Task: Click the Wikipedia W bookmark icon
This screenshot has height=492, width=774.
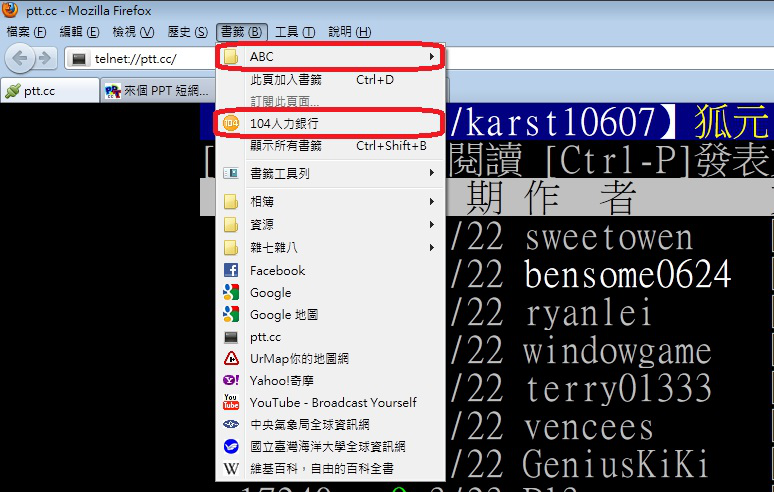Action: click(231, 468)
